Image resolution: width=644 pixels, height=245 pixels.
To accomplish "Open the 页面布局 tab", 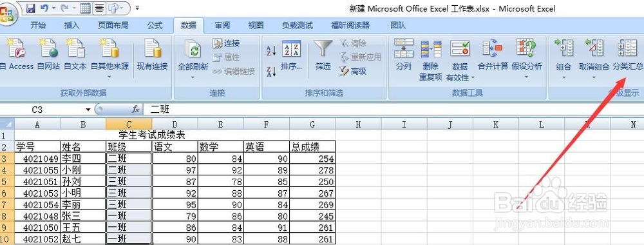I will pyautogui.click(x=113, y=26).
